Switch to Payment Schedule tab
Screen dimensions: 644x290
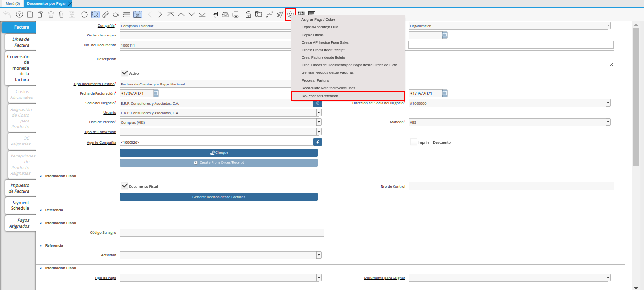pyautogui.click(x=20, y=205)
